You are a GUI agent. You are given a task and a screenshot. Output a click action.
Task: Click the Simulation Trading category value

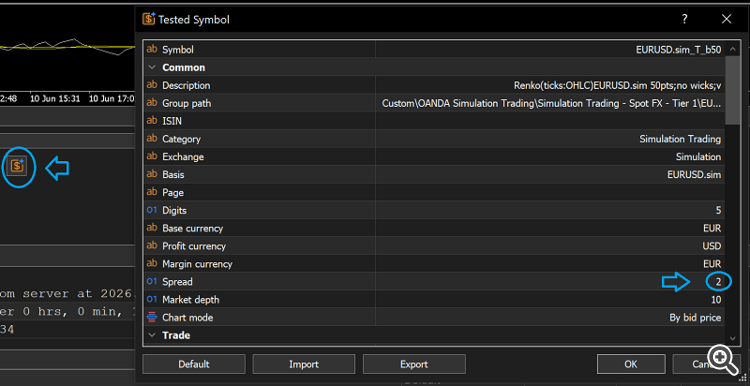click(680, 139)
